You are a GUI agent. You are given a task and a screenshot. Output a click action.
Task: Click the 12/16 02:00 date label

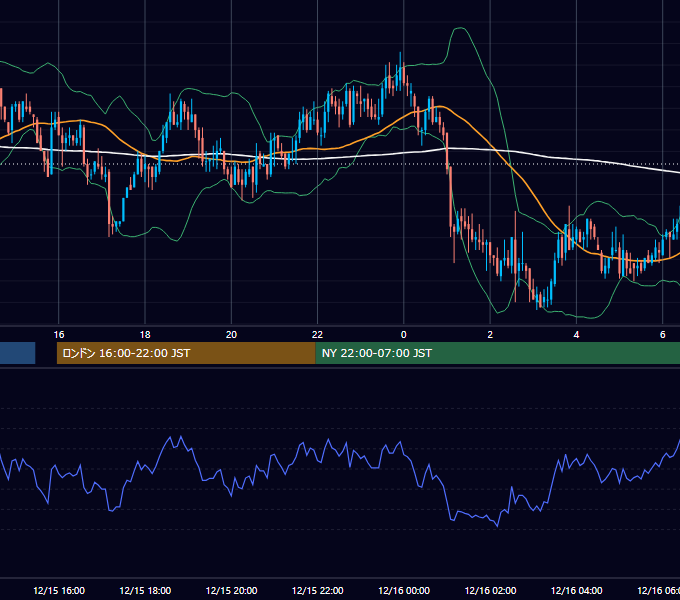(x=490, y=590)
